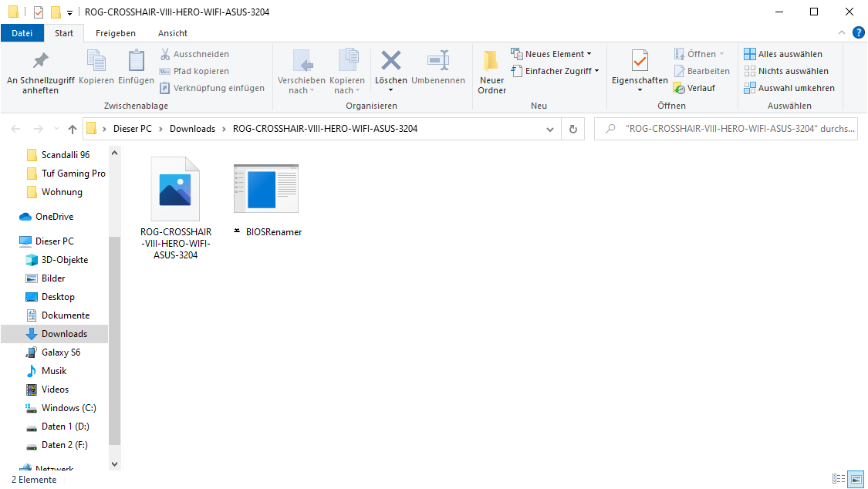Open Dokumente in sidebar
868x489 pixels.
click(58, 315)
